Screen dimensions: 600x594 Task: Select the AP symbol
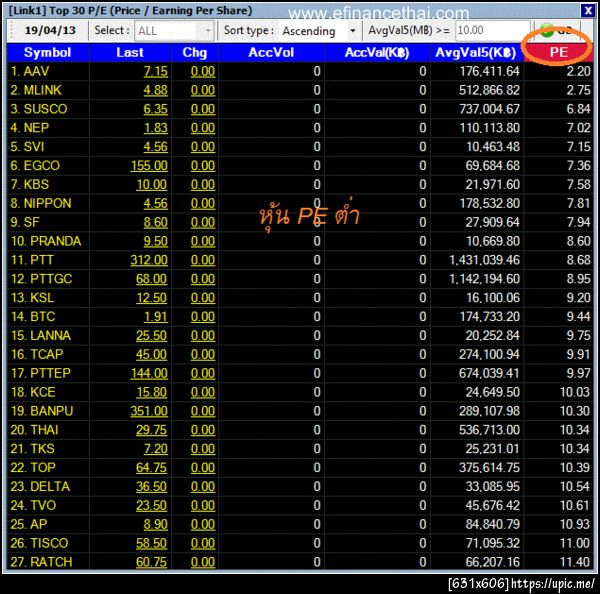click(x=29, y=524)
